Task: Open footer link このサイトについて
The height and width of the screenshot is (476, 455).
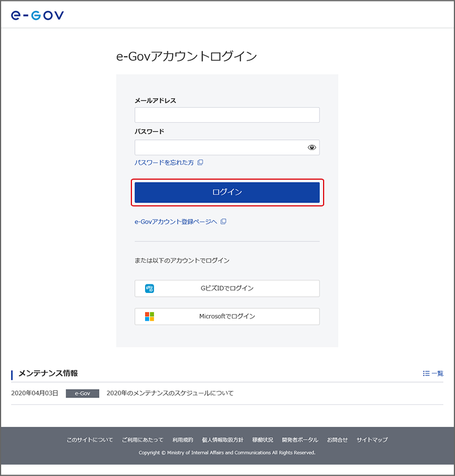Action: click(x=90, y=440)
